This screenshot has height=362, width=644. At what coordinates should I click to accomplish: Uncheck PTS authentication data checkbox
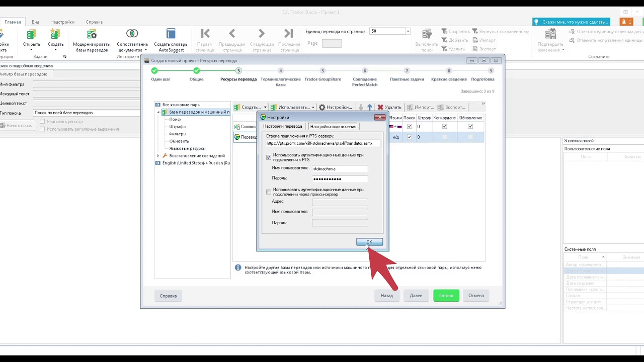coord(269,157)
